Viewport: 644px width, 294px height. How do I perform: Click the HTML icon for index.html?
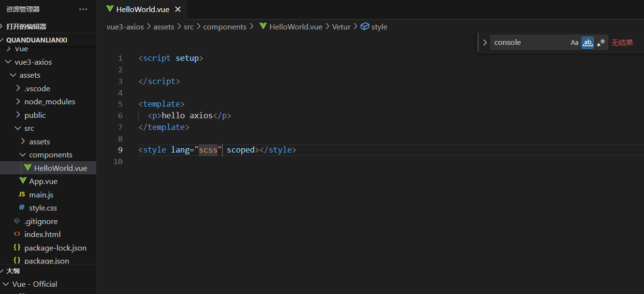click(x=17, y=234)
